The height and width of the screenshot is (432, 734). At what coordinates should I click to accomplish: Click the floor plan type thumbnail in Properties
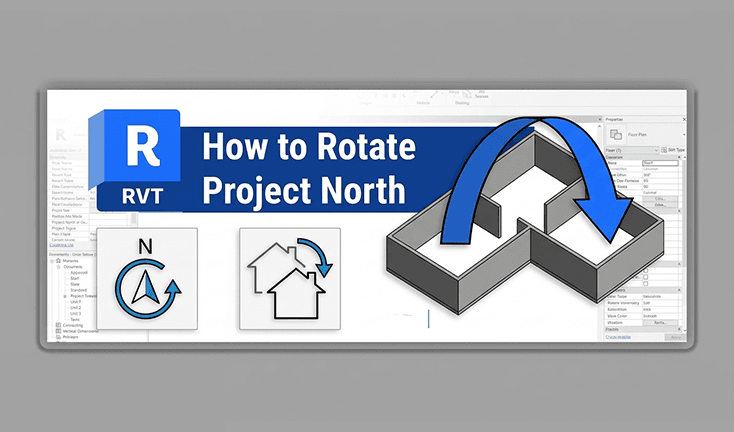pos(616,135)
